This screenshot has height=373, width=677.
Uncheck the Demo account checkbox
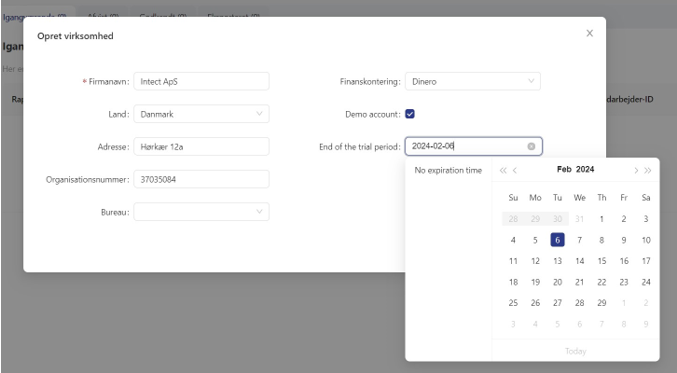410,114
